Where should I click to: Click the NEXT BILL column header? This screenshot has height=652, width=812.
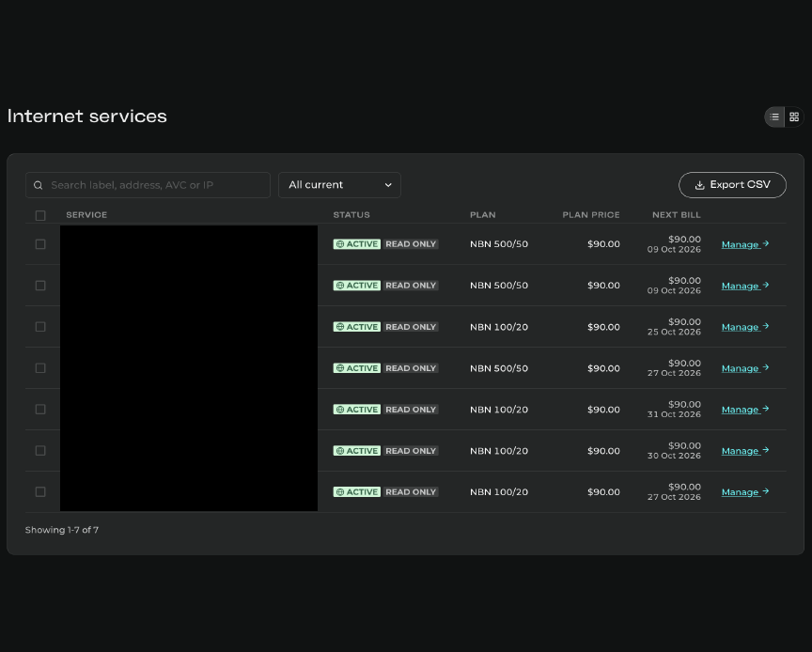[677, 215]
